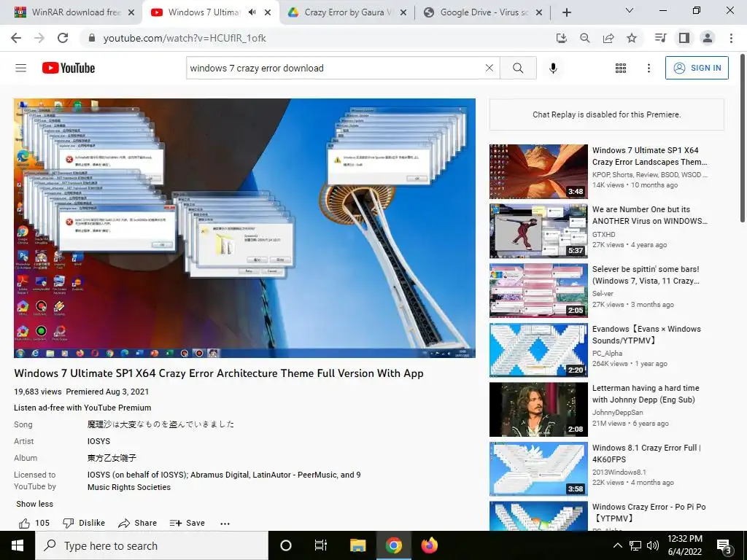Screen dimensions: 747x560
Task: Show hidden system tray icons
Action: click(x=617, y=545)
